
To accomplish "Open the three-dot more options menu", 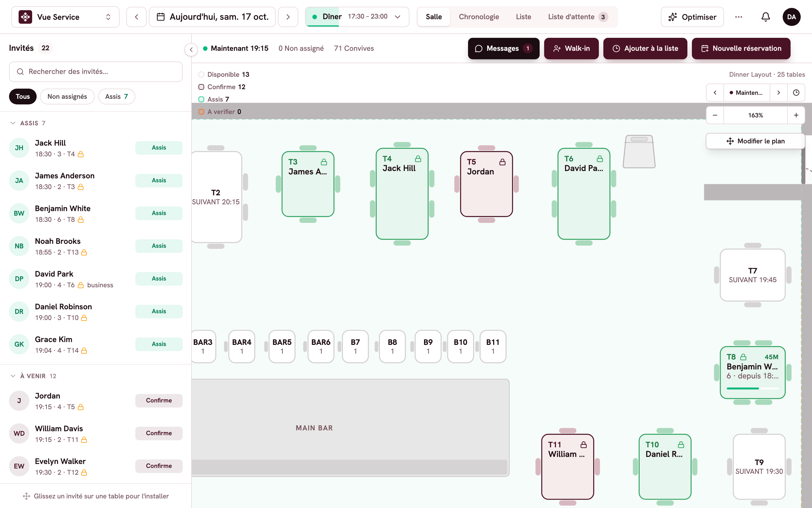I will (738, 17).
